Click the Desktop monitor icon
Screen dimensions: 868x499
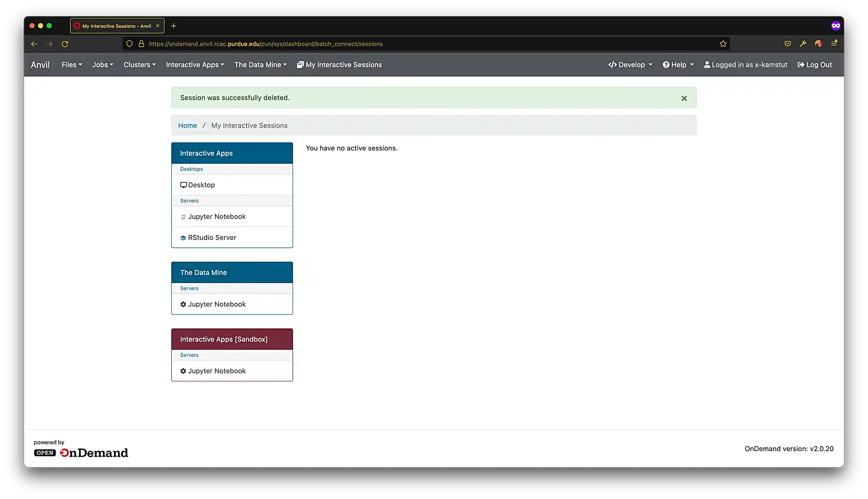pyautogui.click(x=183, y=184)
